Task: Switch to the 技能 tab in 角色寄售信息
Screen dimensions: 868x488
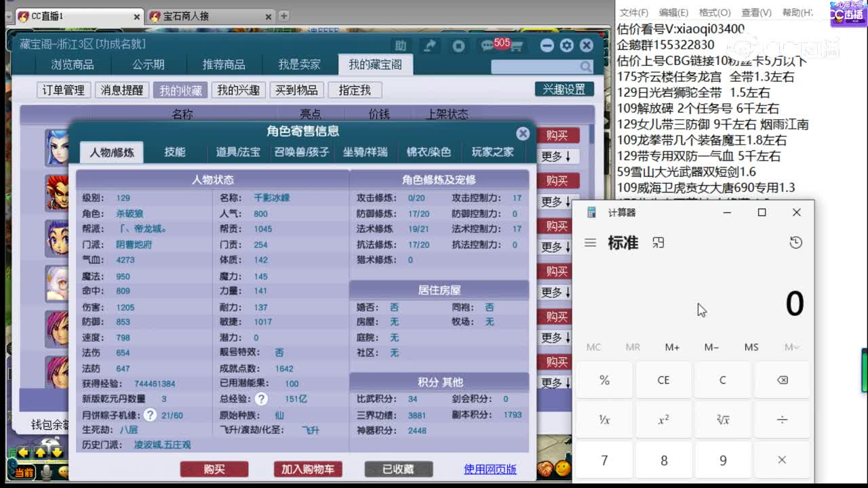Action: pyautogui.click(x=176, y=152)
